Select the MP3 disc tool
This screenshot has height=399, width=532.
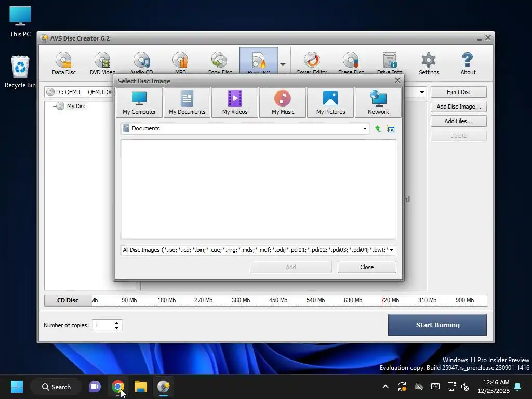point(180,63)
